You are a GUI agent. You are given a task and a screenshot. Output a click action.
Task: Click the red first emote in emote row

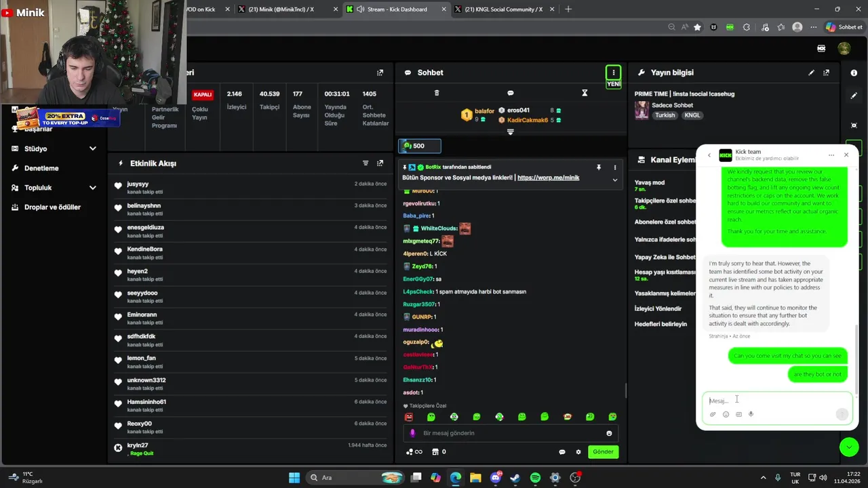tap(408, 417)
